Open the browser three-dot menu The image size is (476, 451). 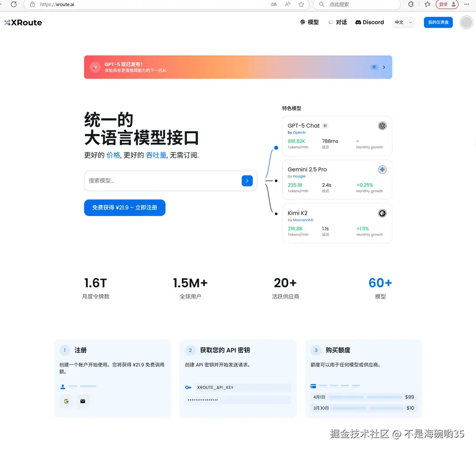(x=467, y=4)
